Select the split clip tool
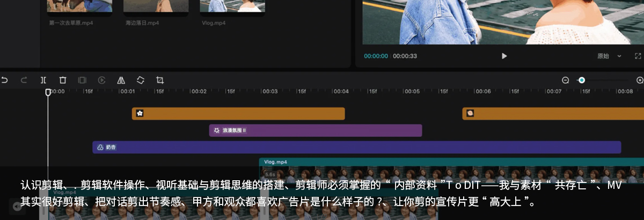644x220 pixels. click(x=43, y=80)
